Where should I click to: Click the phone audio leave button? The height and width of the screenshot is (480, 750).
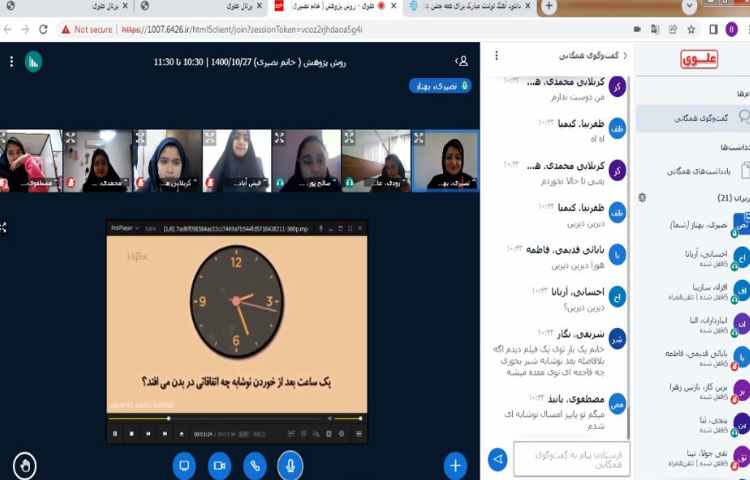(255, 465)
